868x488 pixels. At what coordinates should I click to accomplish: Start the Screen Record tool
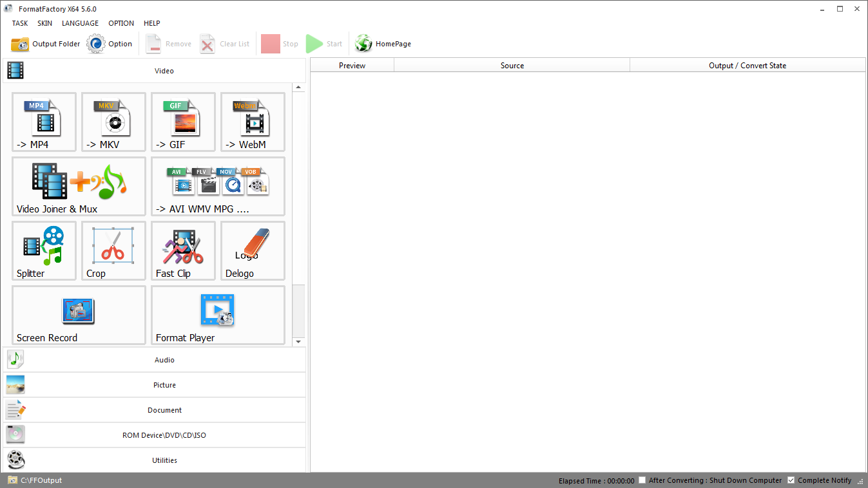point(79,315)
